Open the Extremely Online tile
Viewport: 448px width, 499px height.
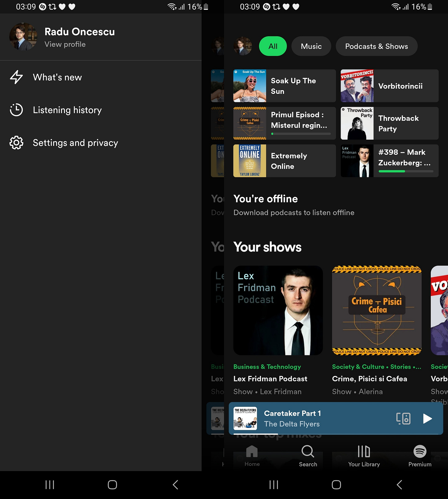[285, 161]
